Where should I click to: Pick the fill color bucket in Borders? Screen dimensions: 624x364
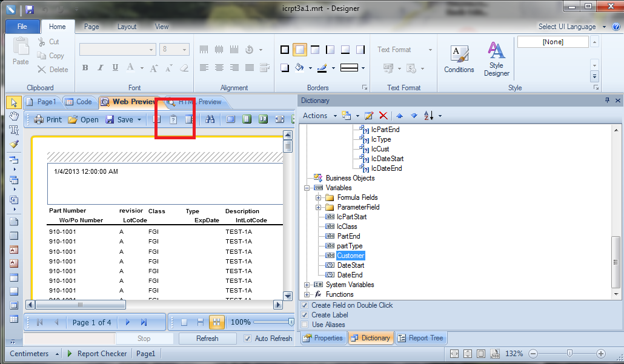pos(299,68)
